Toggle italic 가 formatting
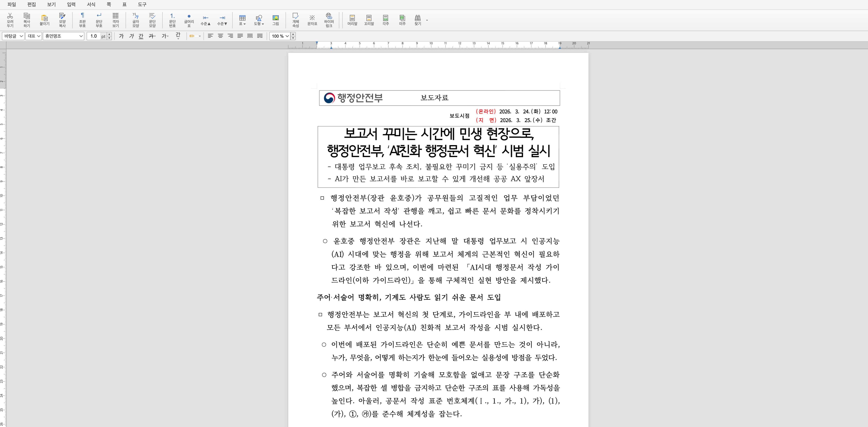The width and height of the screenshot is (868, 427). (x=131, y=36)
